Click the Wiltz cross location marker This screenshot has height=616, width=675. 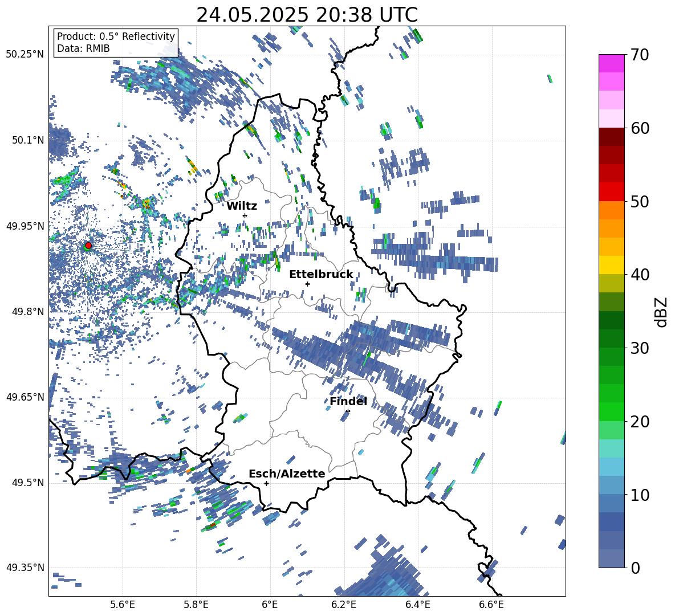pyautogui.click(x=245, y=215)
